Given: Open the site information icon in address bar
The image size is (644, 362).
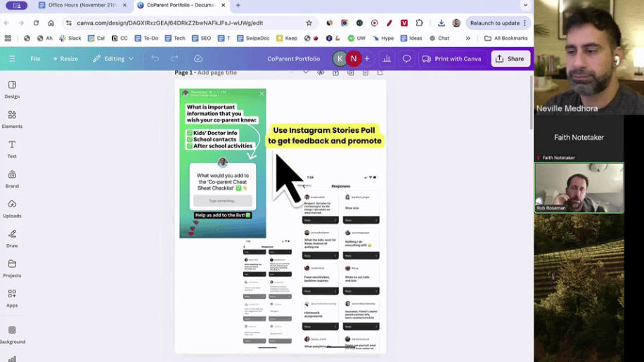Looking at the screenshot, I should coord(69,23).
